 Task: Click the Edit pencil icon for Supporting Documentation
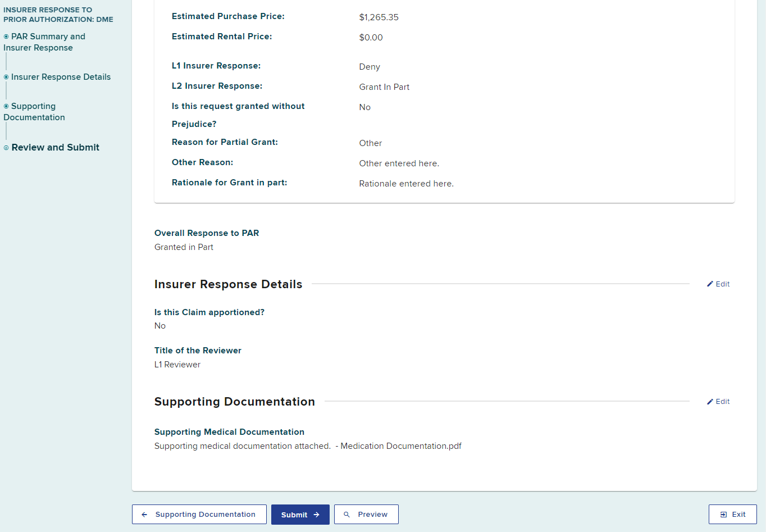point(709,401)
